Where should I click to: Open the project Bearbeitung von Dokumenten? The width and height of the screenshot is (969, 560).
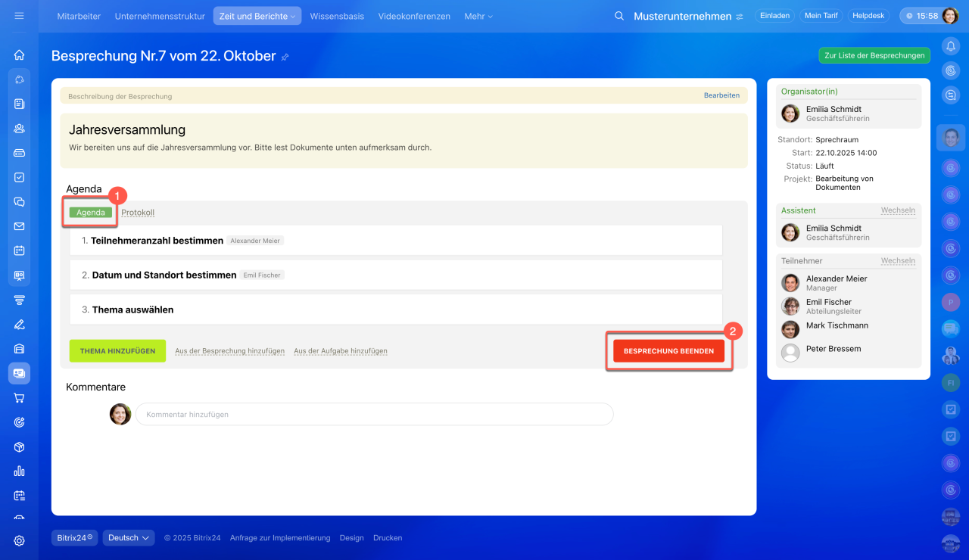[x=844, y=183]
